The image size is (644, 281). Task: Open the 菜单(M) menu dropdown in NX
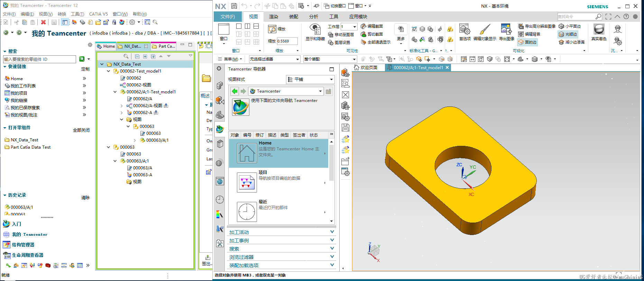coord(230,59)
